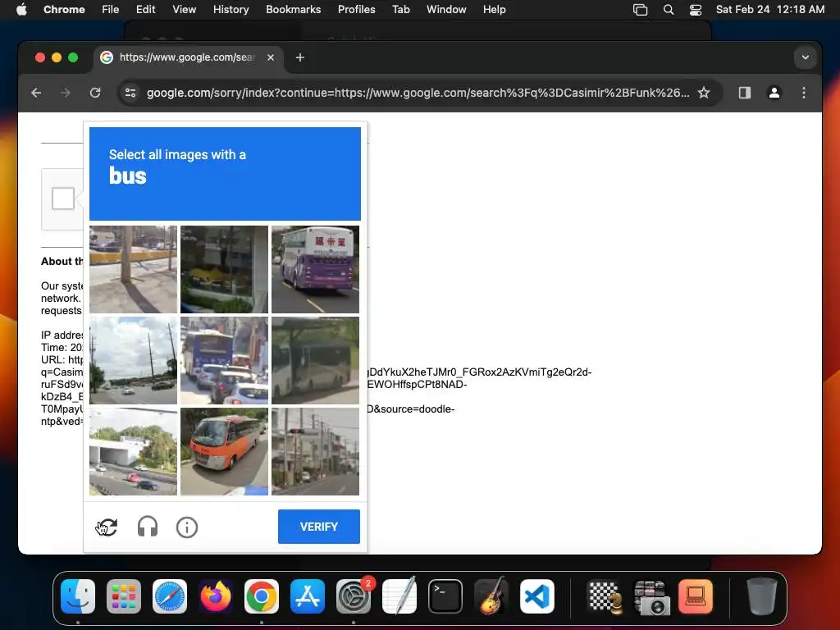The width and height of the screenshot is (840, 630).
Task: Open the Trash from the Dock
Action: click(x=762, y=596)
